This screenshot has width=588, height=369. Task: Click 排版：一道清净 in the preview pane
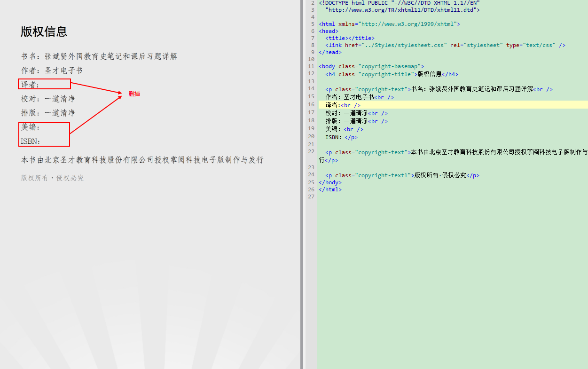tap(48, 113)
